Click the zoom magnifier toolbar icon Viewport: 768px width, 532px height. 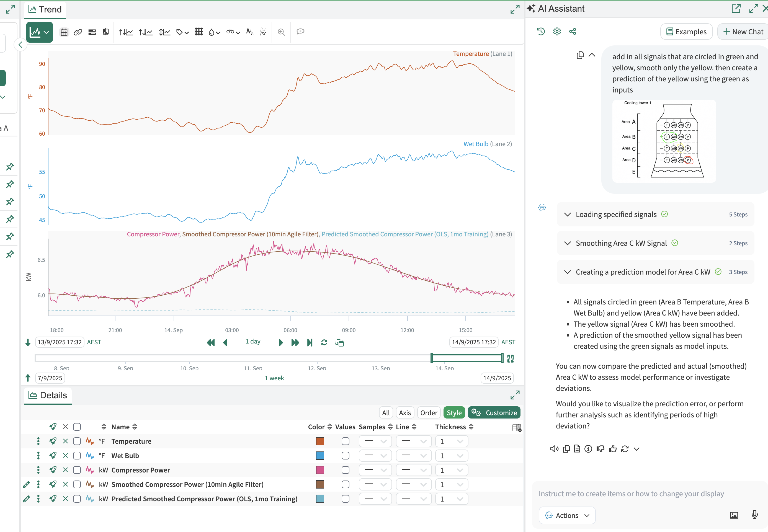(x=281, y=32)
